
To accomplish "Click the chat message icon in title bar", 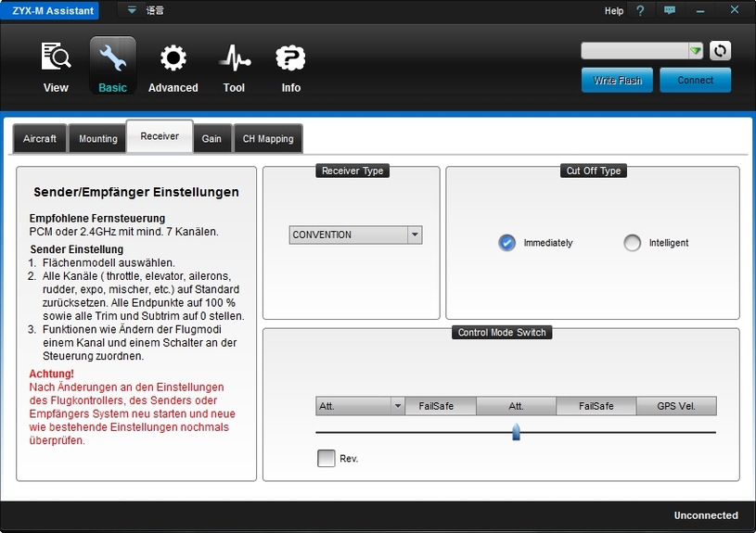I will 670,10.
